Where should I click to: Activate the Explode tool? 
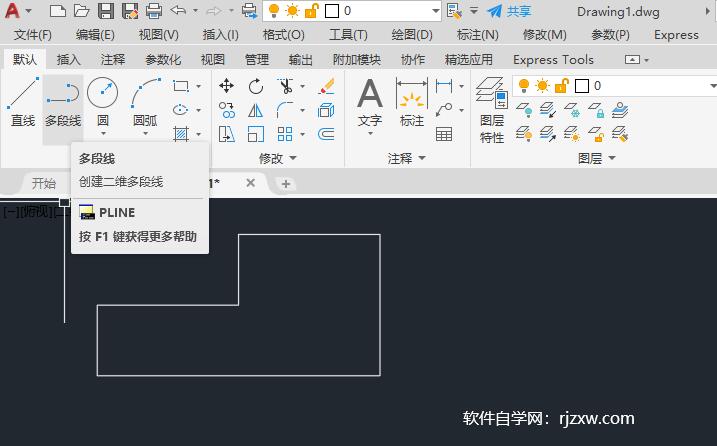pos(326,110)
